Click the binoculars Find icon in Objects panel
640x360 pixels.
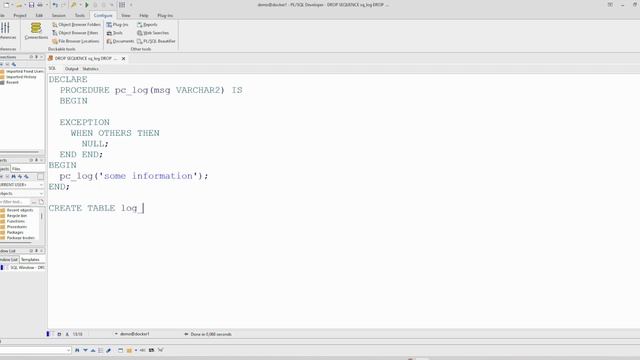pyautogui.click(x=13, y=176)
